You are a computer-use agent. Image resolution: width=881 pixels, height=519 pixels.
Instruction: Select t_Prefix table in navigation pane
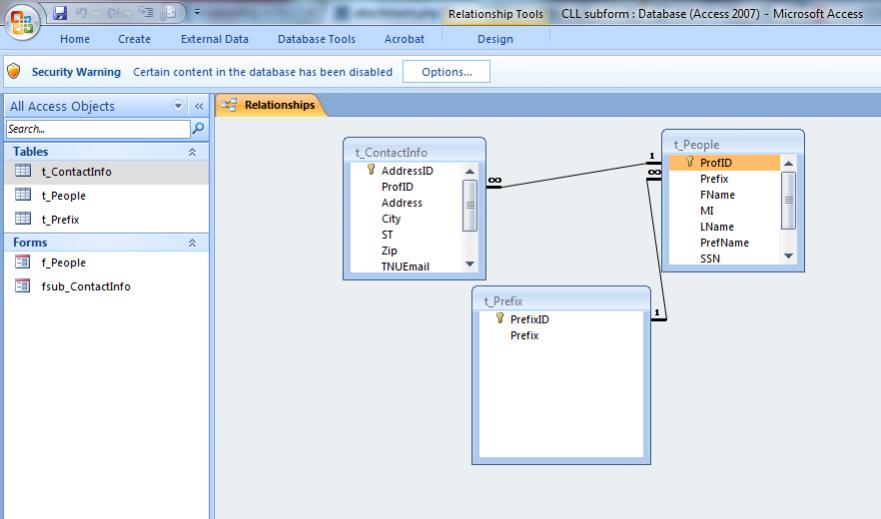pos(106,220)
